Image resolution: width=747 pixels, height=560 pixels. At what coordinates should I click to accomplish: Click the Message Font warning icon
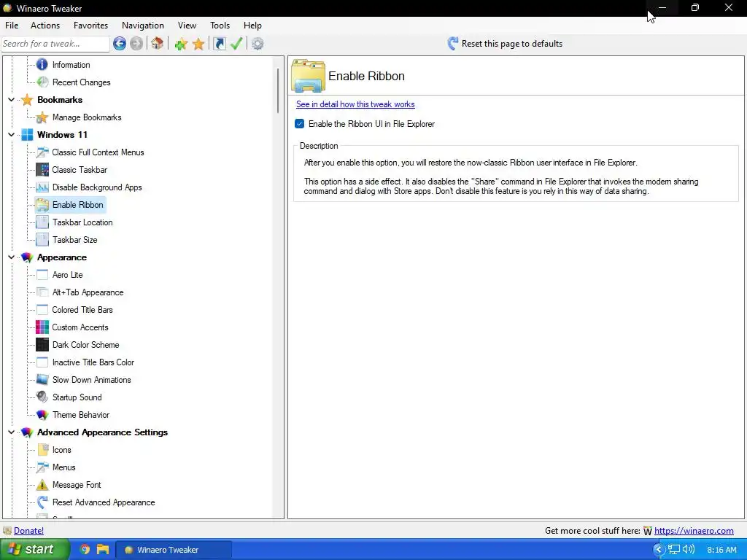pyautogui.click(x=42, y=485)
